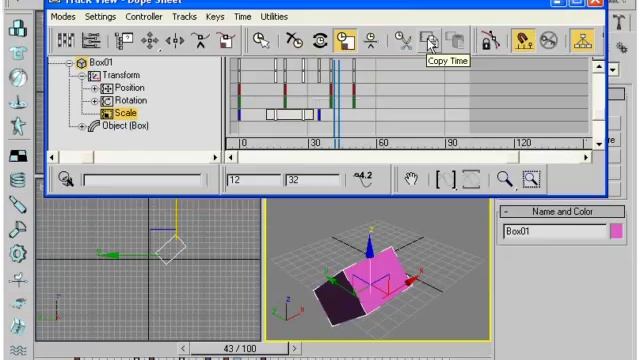Open the Filters icon in Track View toolbar
Screen dimensions: 640x360
pyautogui.click(x=124, y=40)
